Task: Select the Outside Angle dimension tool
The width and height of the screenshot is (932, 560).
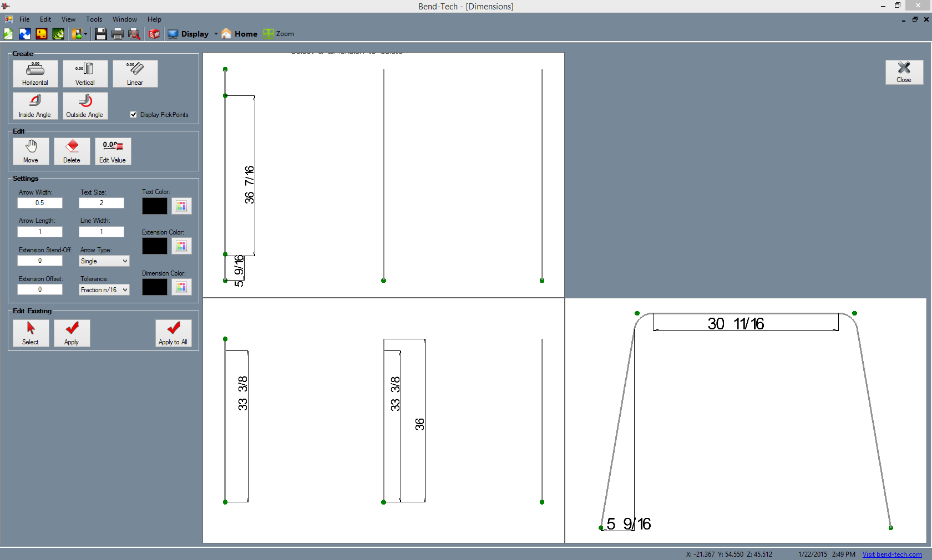Action: point(85,106)
